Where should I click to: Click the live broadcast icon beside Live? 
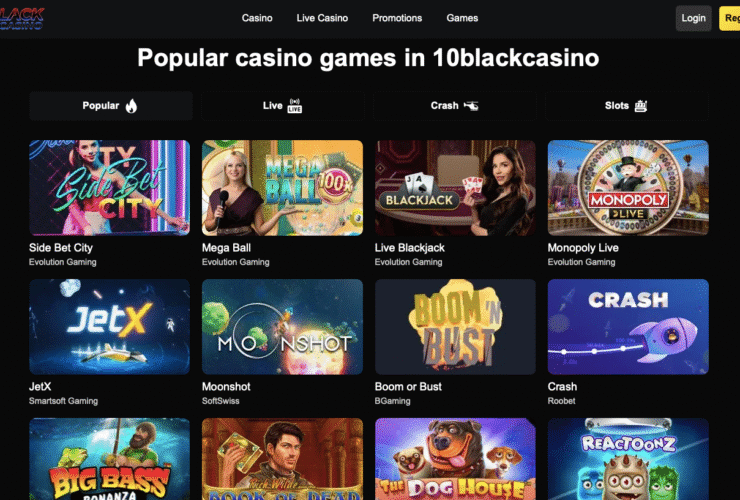click(x=295, y=106)
